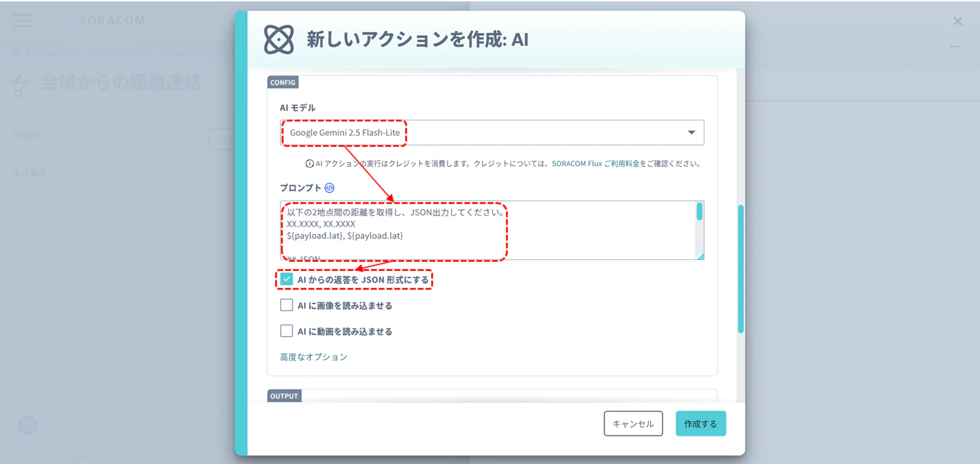Click the 会場からの距離連絡 app title
The height and width of the screenshot is (464, 980).
(121, 83)
